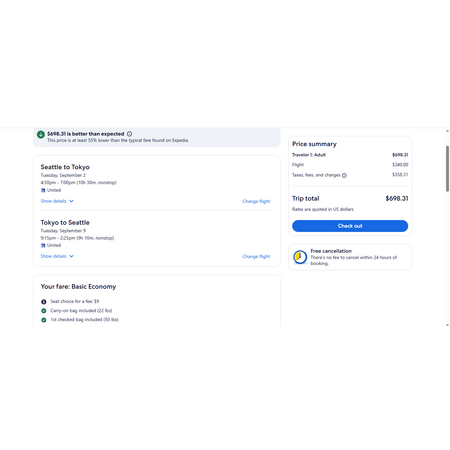Click the info icon beside Taxes, fees, and charges
Viewport: 450px width, 450px height.
point(344,175)
